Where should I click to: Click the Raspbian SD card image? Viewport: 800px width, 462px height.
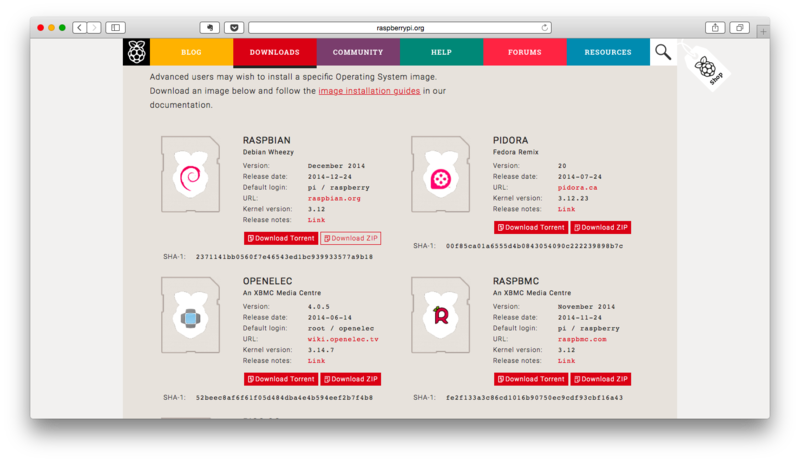click(190, 174)
